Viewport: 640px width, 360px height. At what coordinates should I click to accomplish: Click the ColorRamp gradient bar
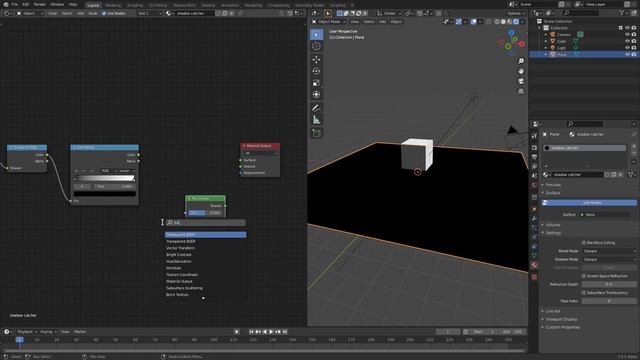click(105, 178)
